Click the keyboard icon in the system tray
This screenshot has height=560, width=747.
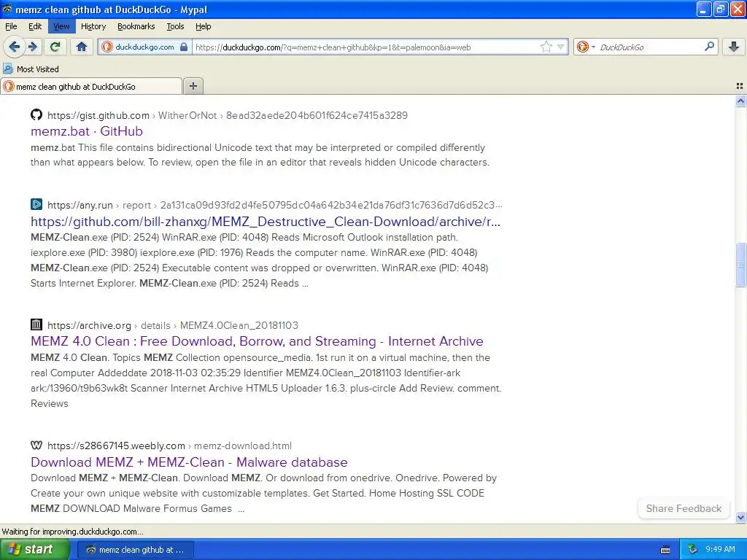click(665, 550)
